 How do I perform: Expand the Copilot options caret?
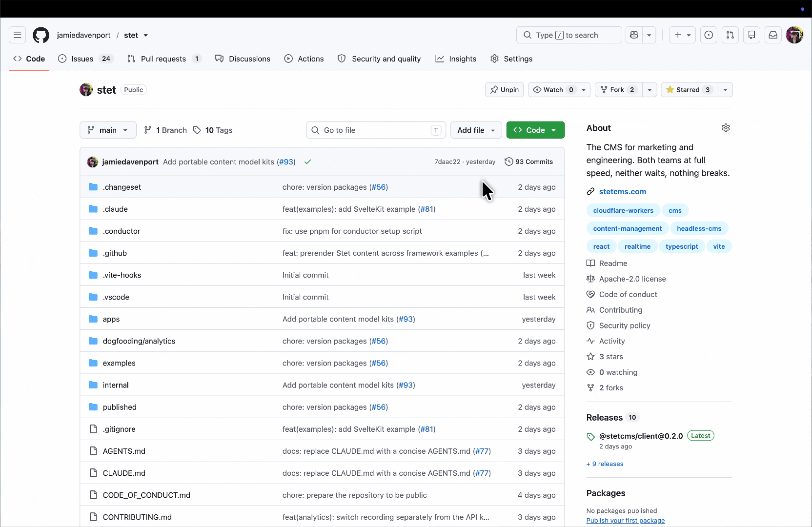pos(649,35)
